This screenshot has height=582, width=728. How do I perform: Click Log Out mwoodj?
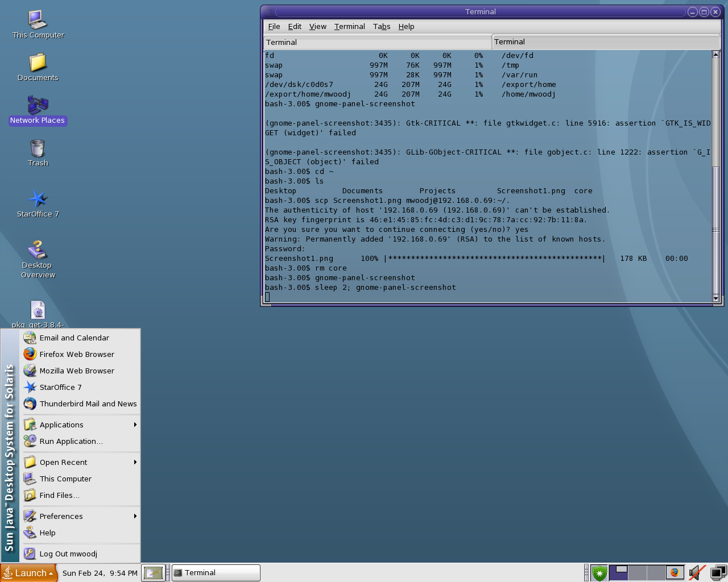(68, 554)
